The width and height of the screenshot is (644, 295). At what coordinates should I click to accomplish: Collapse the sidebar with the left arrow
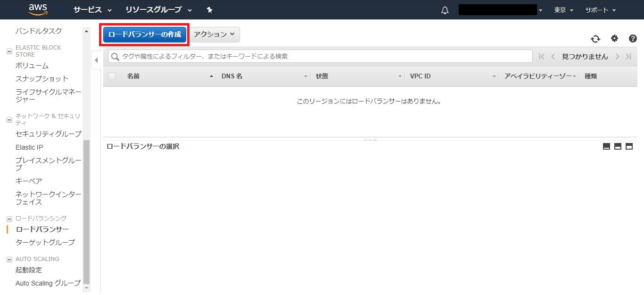point(96,60)
